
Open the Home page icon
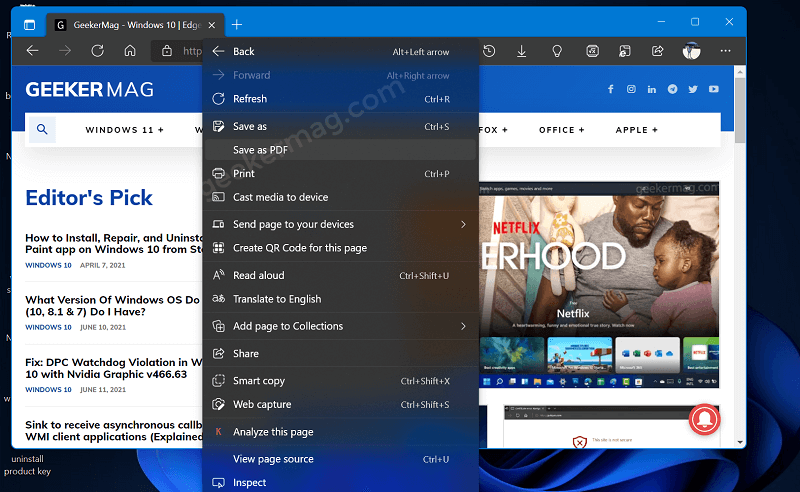click(x=130, y=51)
